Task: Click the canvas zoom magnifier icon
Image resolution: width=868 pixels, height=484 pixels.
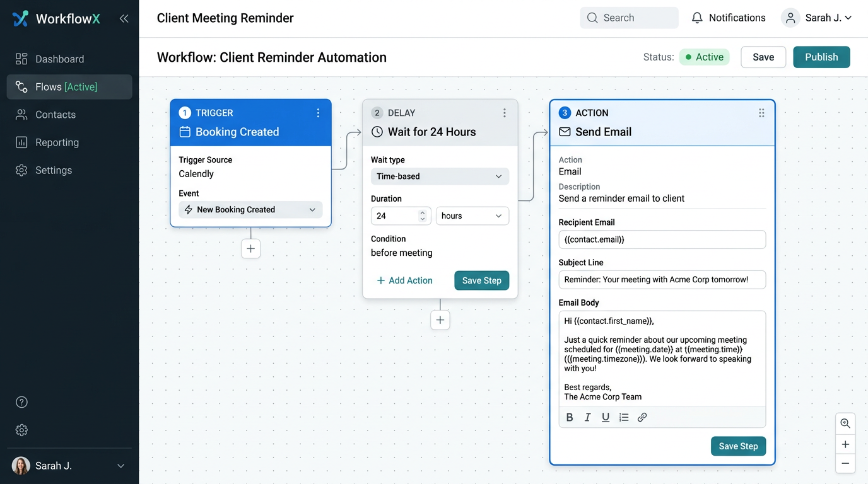Action: 845,423
